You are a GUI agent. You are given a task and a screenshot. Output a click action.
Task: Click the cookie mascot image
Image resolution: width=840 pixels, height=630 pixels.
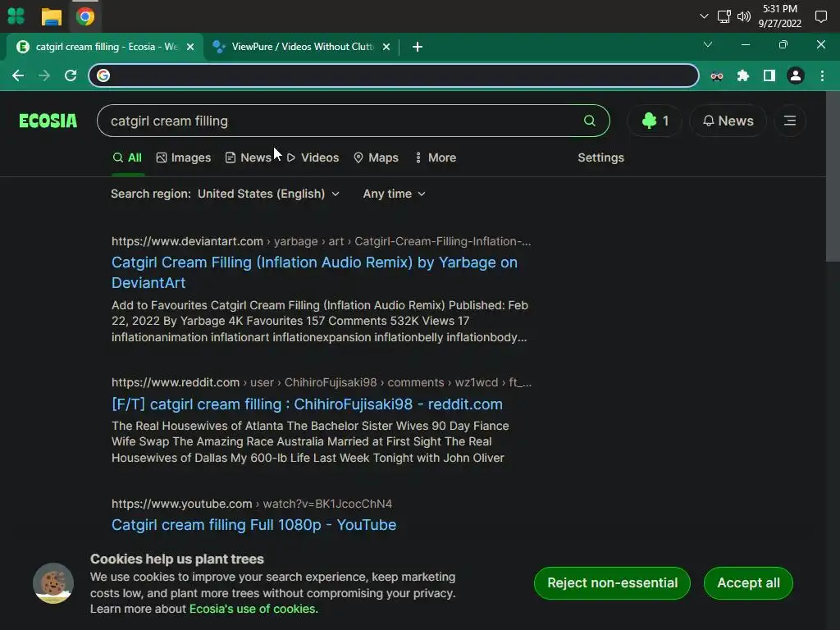[x=53, y=583]
